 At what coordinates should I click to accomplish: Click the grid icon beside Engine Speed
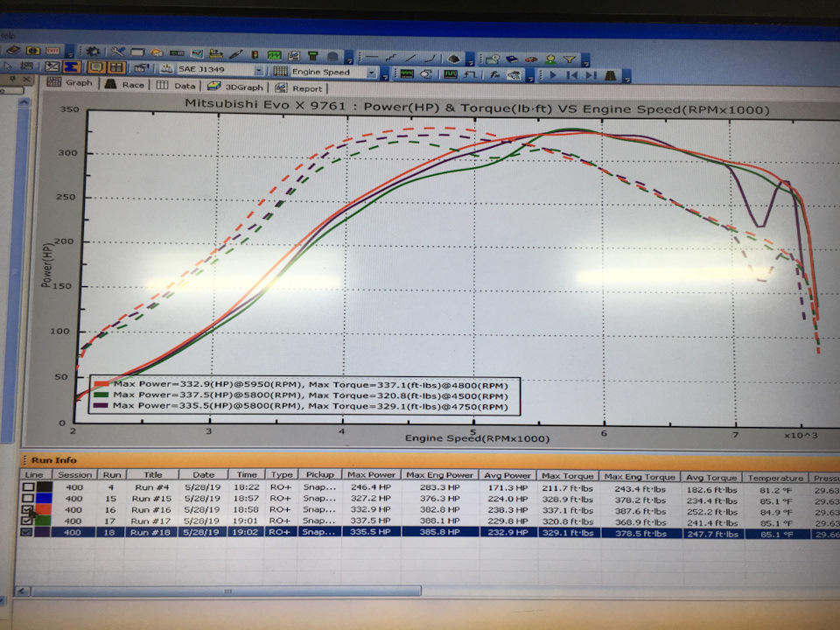coord(280,71)
